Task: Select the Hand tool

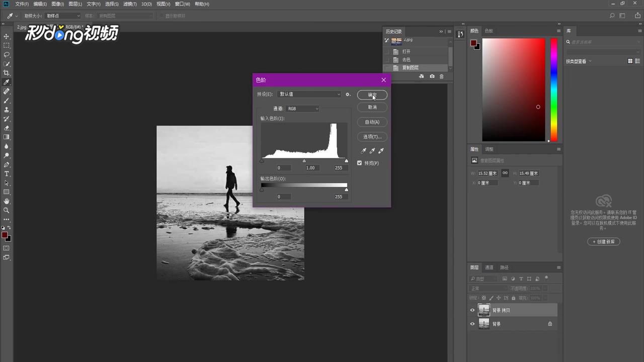Action: click(x=7, y=201)
